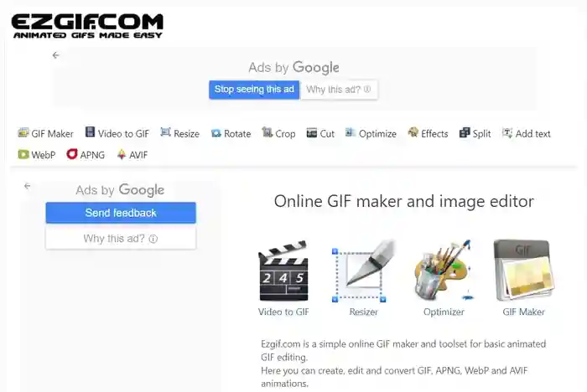The width and height of the screenshot is (587, 392).
Task: Click the Rotate menu icon
Action: pos(216,133)
